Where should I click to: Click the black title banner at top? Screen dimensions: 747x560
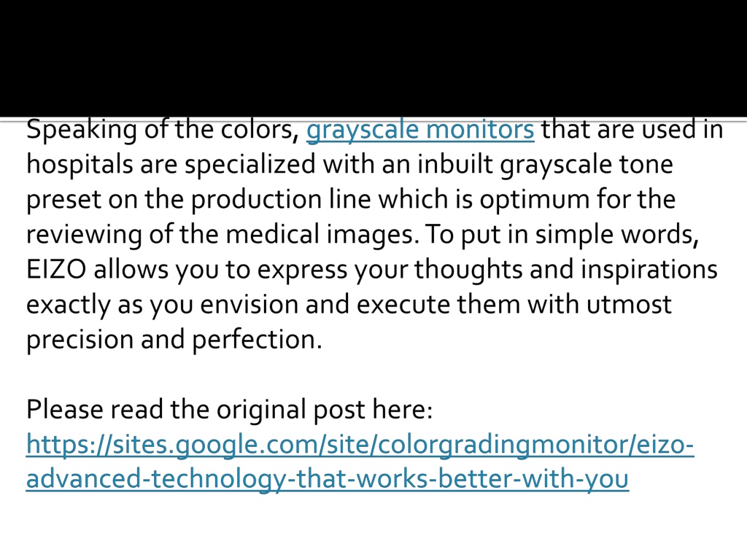[373, 58]
